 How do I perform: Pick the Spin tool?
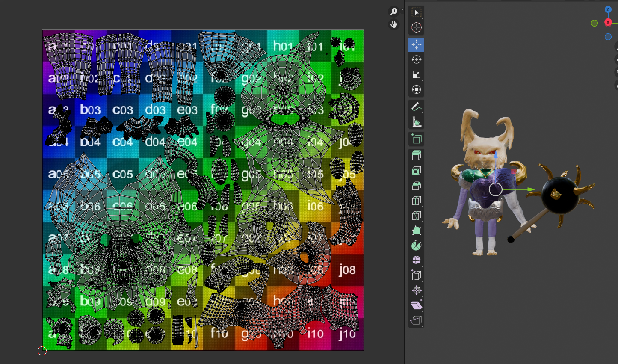click(x=416, y=246)
